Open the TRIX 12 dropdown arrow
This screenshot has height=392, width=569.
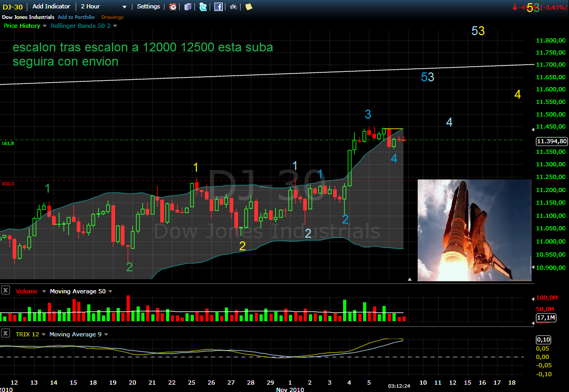pyautogui.click(x=44, y=334)
